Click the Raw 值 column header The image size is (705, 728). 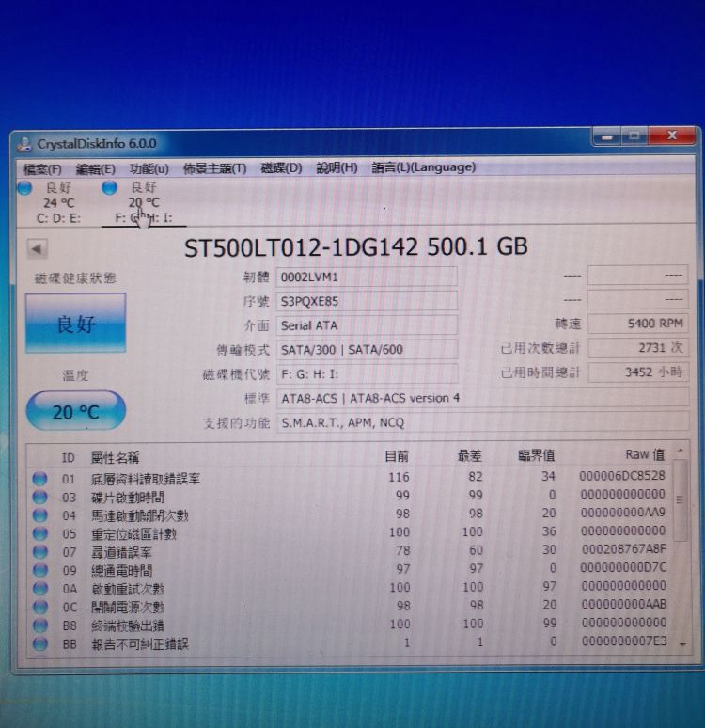(645, 454)
